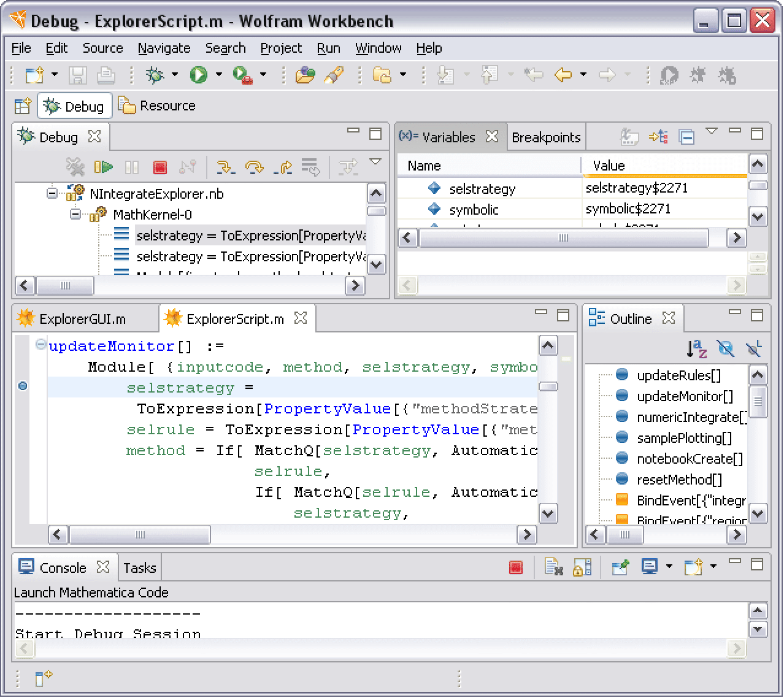Click the Outline vertical scrollbar thumb
The width and height of the screenshot is (784, 698).
[x=758, y=402]
